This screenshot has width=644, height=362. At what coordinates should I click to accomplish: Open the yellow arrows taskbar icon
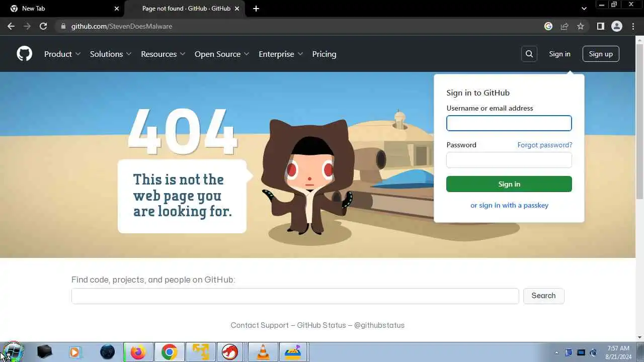point(200,352)
